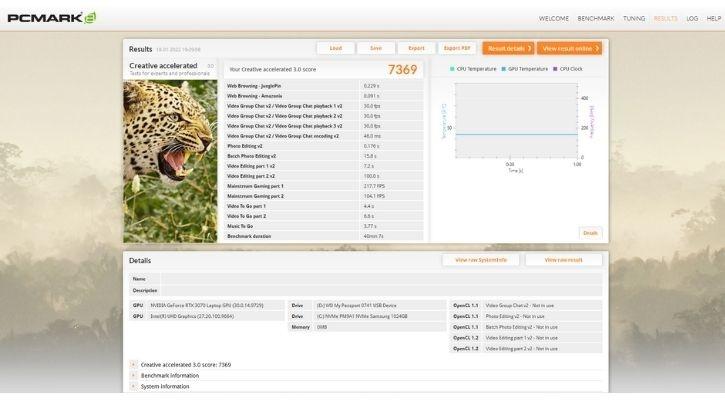Screen dimensions: 725x400
Task: Open the Tuning tab
Action: tap(634, 18)
